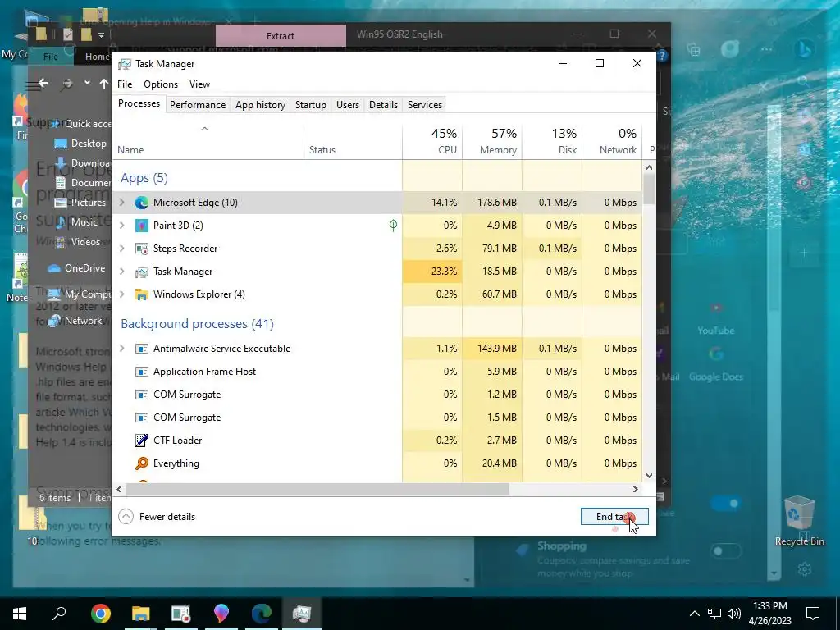Image resolution: width=840 pixels, height=630 pixels.
Task: Open the Windows Start menu
Action: (x=20, y=614)
